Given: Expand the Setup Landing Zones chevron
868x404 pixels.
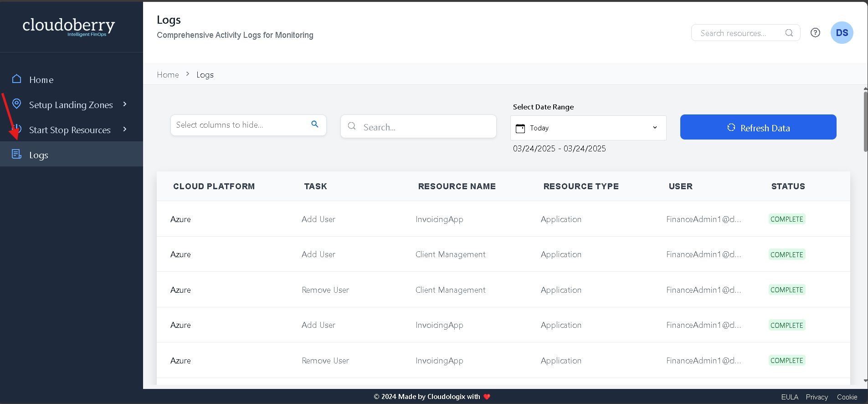Looking at the screenshot, I should pyautogui.click(x=125, y=104).
